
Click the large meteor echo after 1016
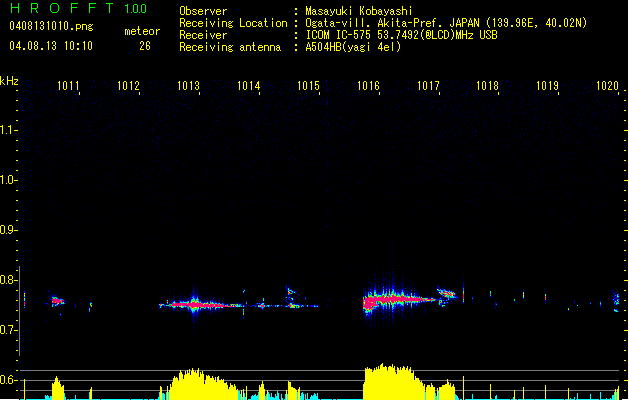[399, 299]
